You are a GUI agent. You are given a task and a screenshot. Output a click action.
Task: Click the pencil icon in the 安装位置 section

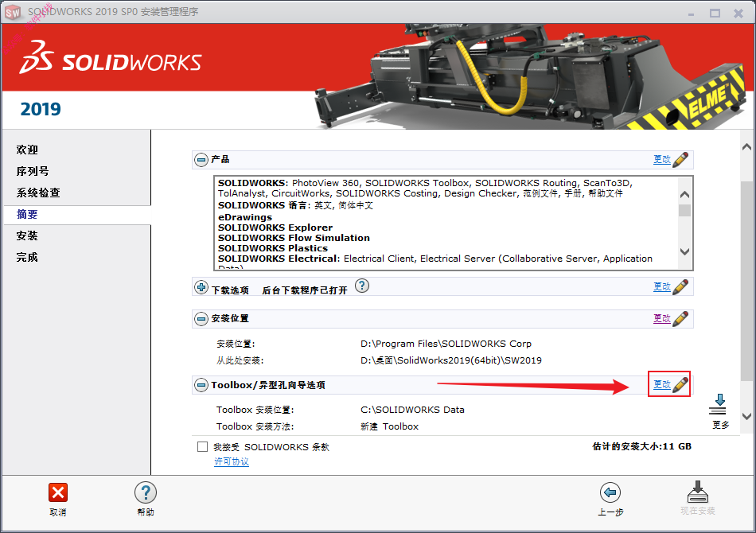tap(680, 318)
